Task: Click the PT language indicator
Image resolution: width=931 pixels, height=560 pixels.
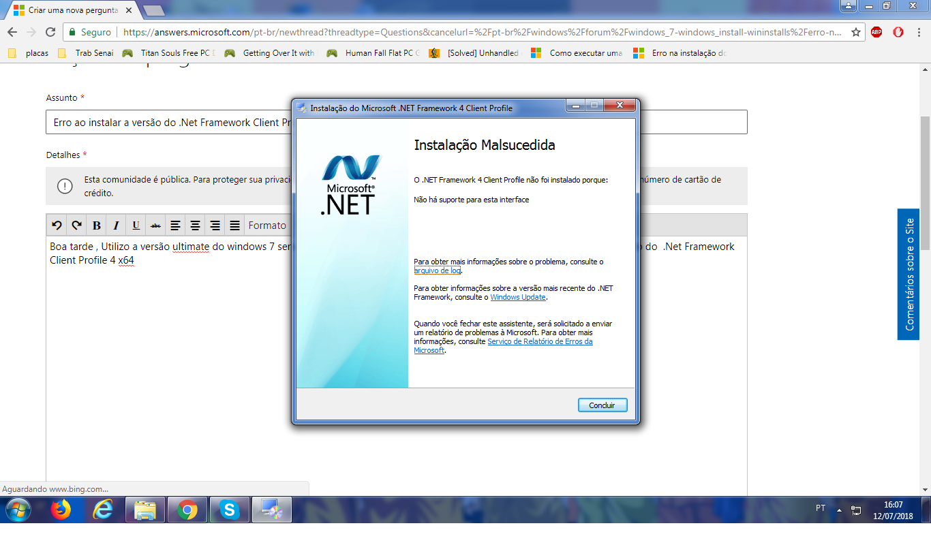Action: click(821, 508)
